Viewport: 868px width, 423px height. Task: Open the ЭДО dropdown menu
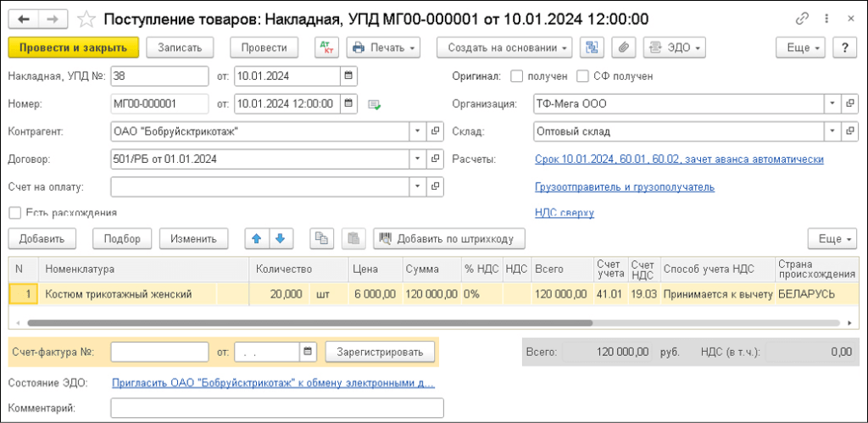coord(674,47)
